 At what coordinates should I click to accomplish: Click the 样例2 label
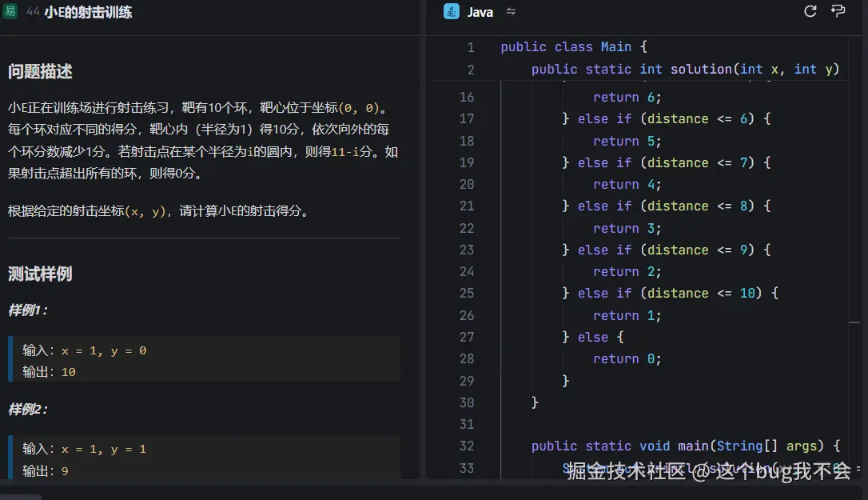click(x=28, y=410)
